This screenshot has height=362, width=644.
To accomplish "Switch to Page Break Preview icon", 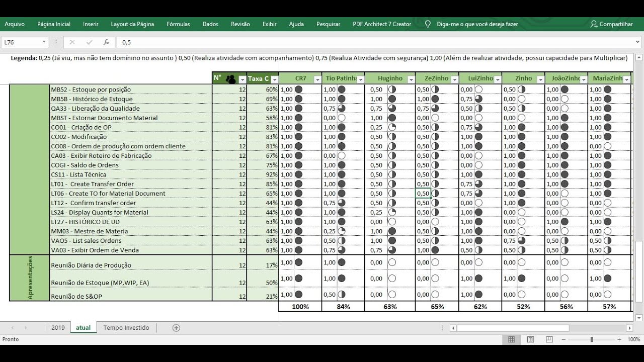I will [x=549, y=339].
